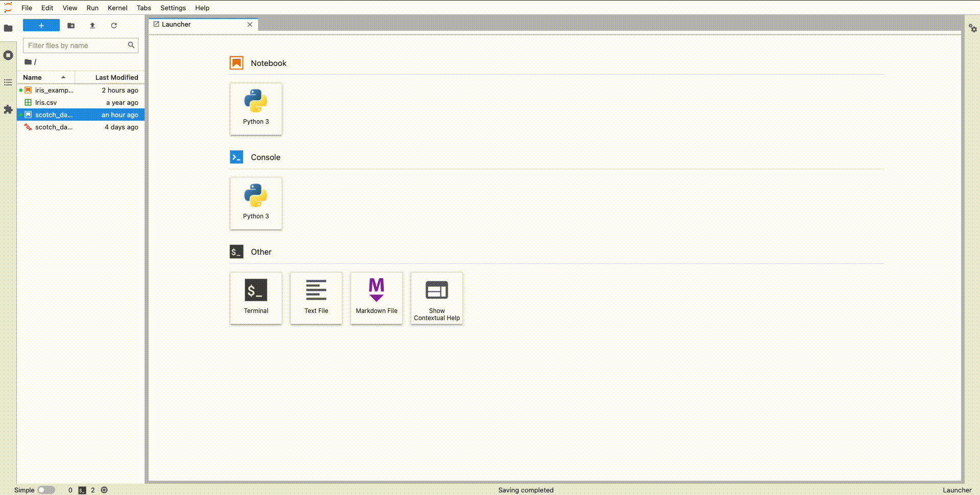
Task: Click the Jupyter logo in the menu bar
Action: click(8, 8)
